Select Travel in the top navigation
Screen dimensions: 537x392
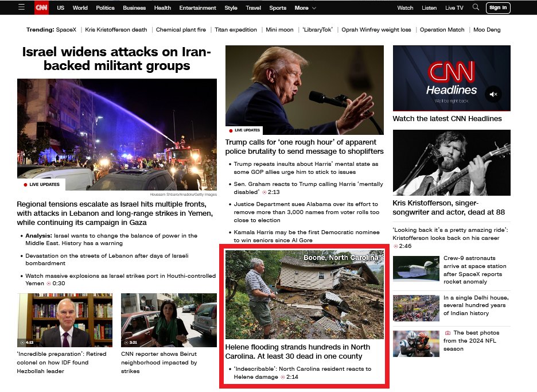[254, 8]
